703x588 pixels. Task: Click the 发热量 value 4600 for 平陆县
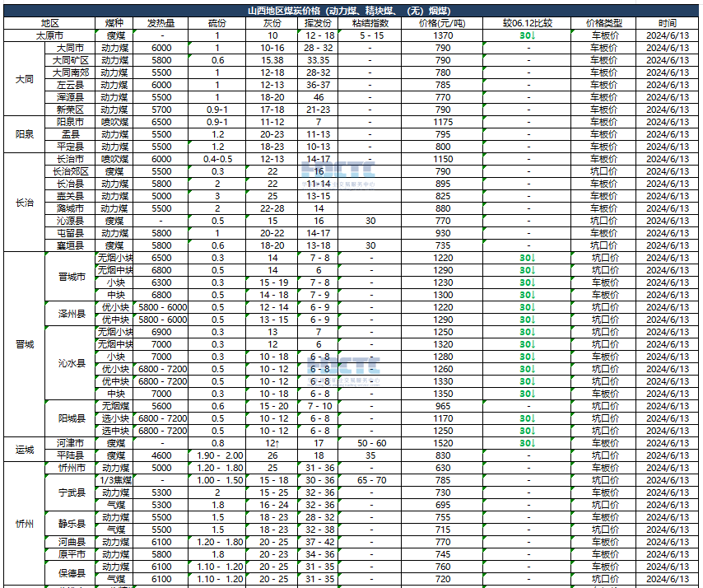(x=161, y=455)
